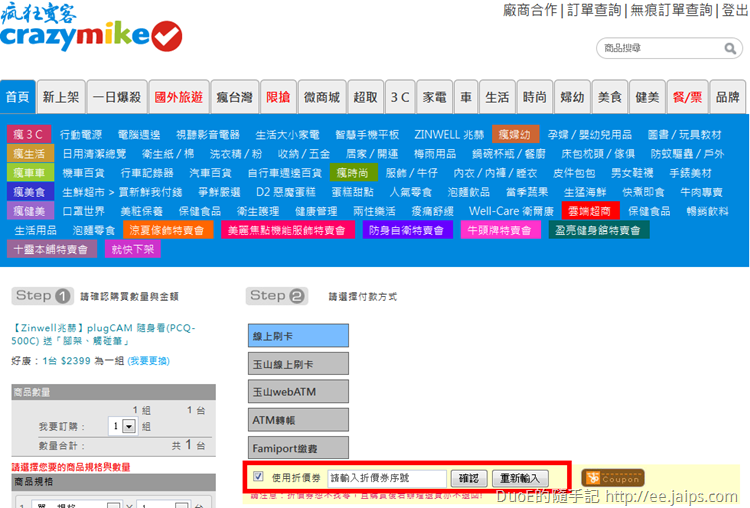Click the 確認 coupon button
The width and height of the screenshot is (750, 508).
click(469, 478)
